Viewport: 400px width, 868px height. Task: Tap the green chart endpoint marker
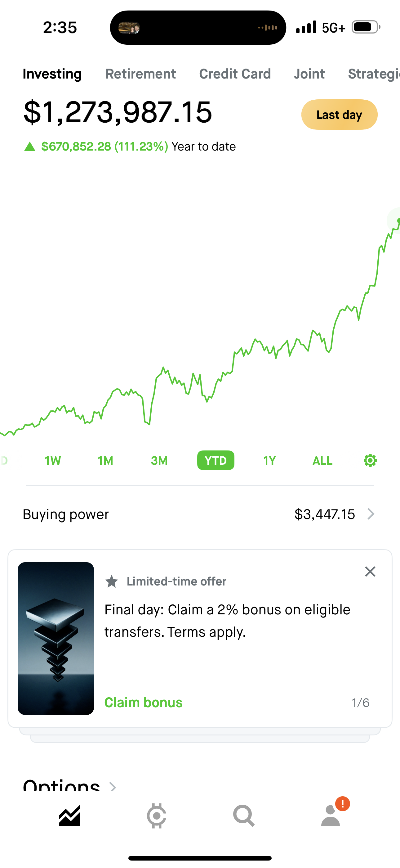(398, 221)
